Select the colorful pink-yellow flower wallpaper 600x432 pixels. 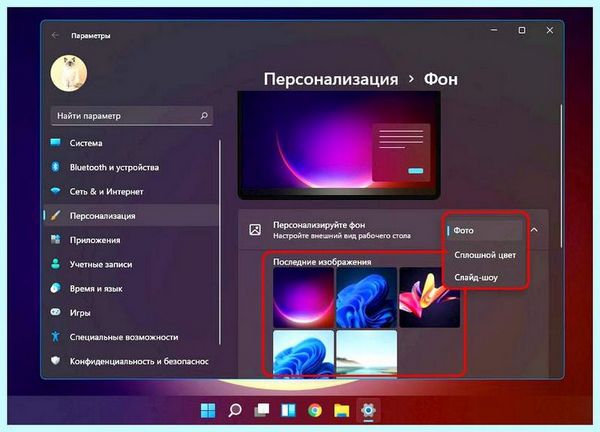(429, 297)
